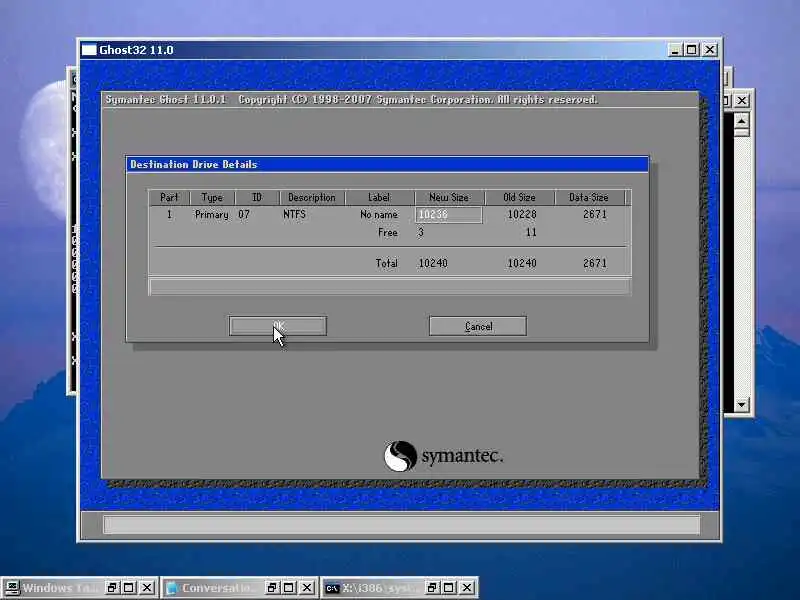Click the Data Size column header
Screen dimensions: 800x600
click(589, 197)
